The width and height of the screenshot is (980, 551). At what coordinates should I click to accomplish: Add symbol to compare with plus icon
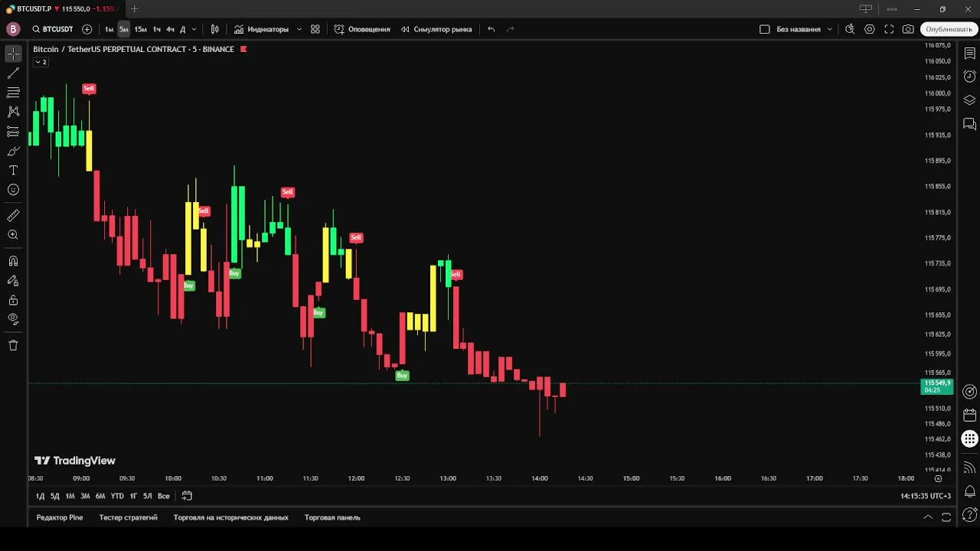87,29
